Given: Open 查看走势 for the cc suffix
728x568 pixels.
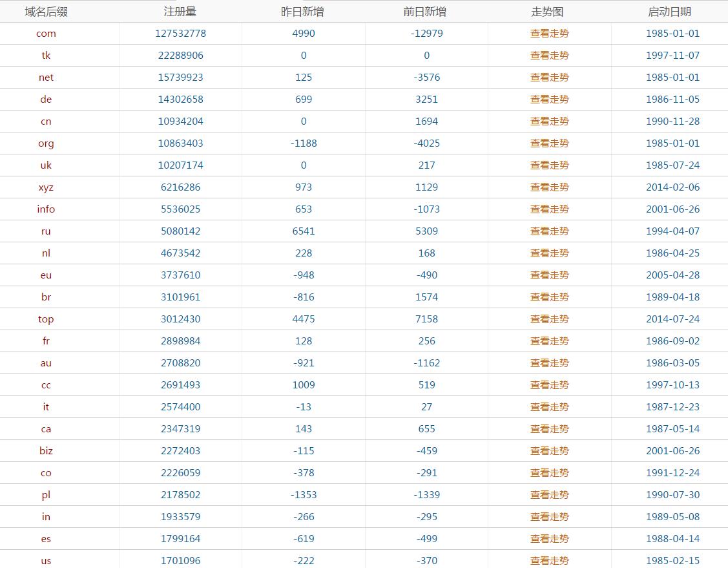Looking at the screenshot, I should click(549, 385).
